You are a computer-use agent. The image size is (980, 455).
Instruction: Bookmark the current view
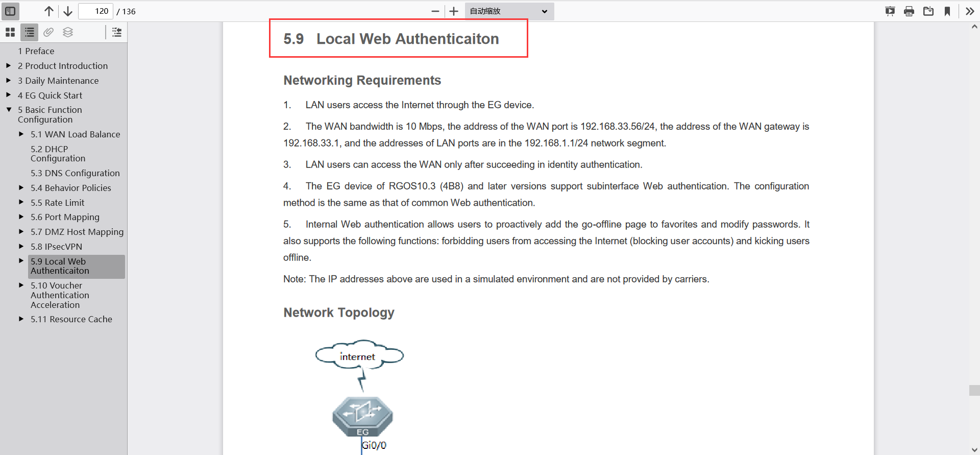[947, 11]
